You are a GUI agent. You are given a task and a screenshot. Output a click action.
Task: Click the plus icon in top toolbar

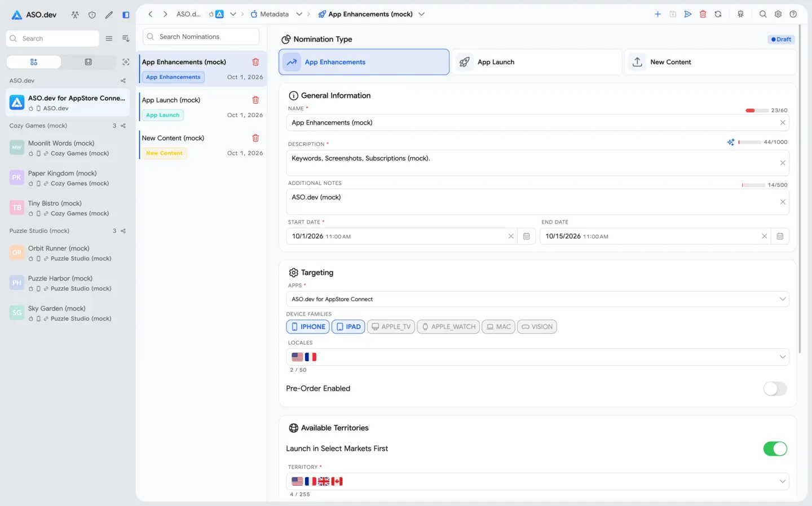[x=657, y=14]
